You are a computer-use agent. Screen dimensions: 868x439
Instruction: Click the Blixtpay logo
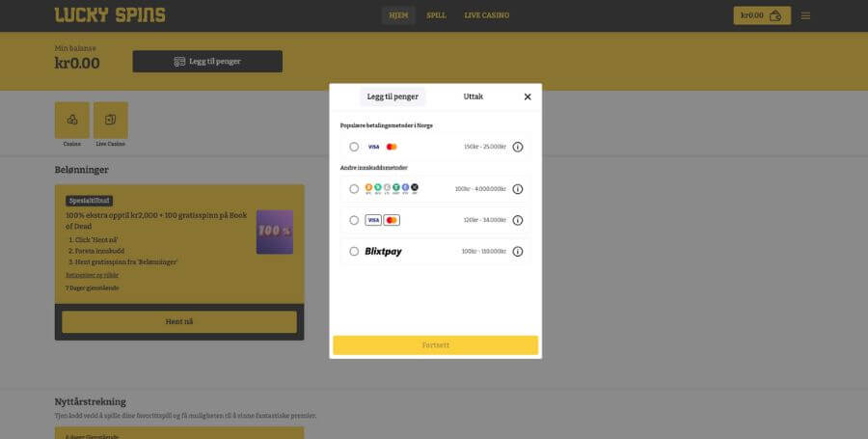tap(383, 251)
